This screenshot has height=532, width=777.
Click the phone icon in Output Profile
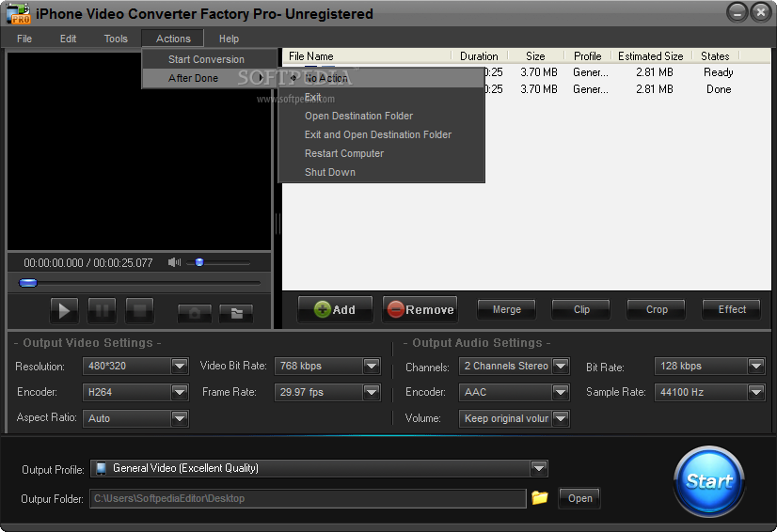(101, 468)
